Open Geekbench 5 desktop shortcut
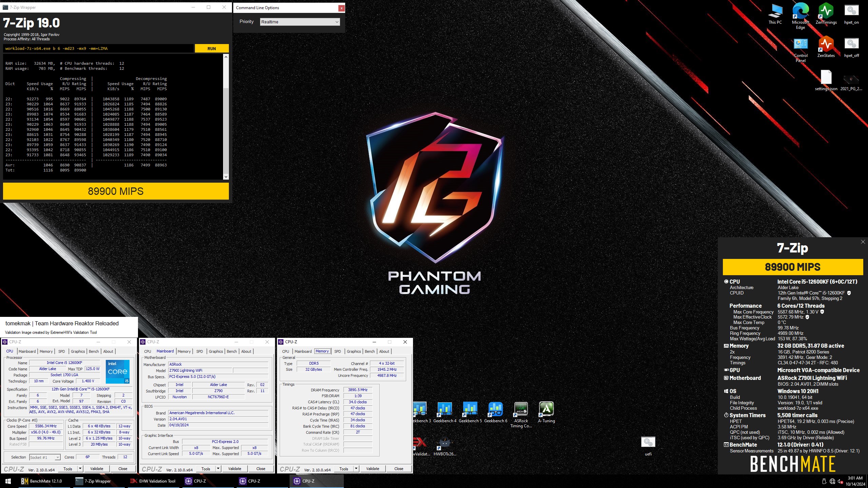Image resolution: width=868 pixels, height=488 pixels. tap(470, 412)
